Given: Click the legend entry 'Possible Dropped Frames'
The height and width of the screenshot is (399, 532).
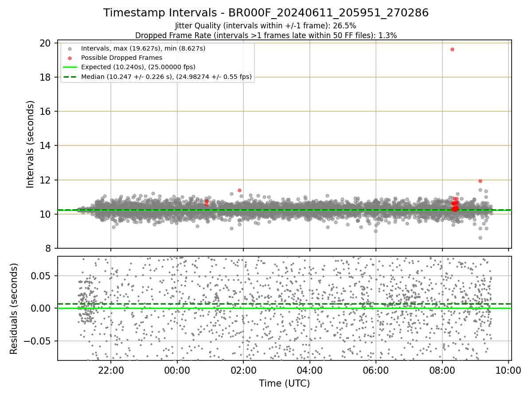Looking at the screenshot, I should (121, 58).
